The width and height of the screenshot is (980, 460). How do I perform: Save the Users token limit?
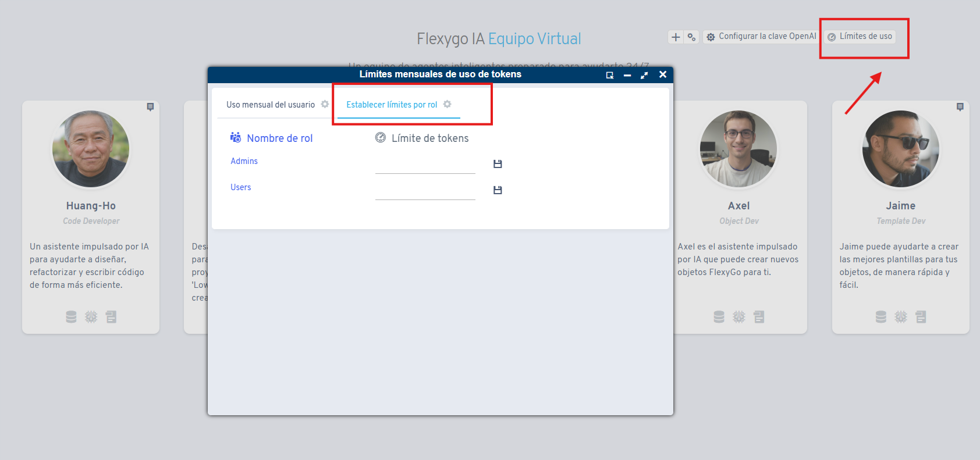coord(498,190)
